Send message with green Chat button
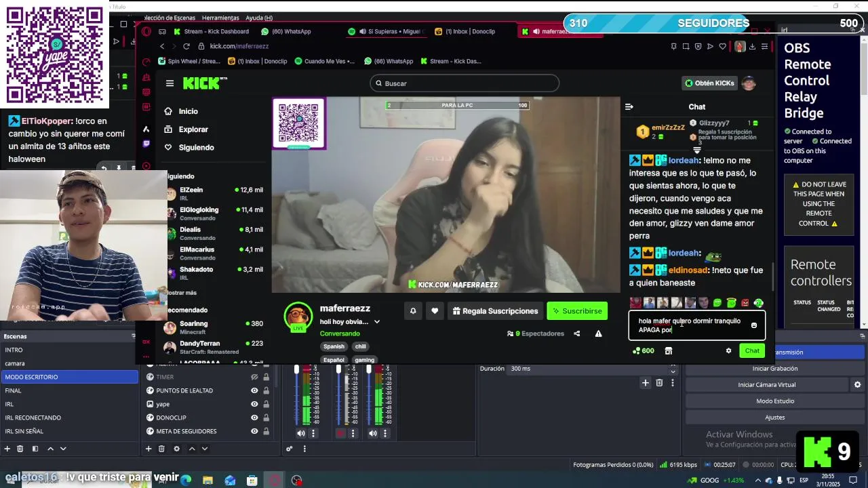The width and height of the screenshot is (868, 488). point(752,351)
